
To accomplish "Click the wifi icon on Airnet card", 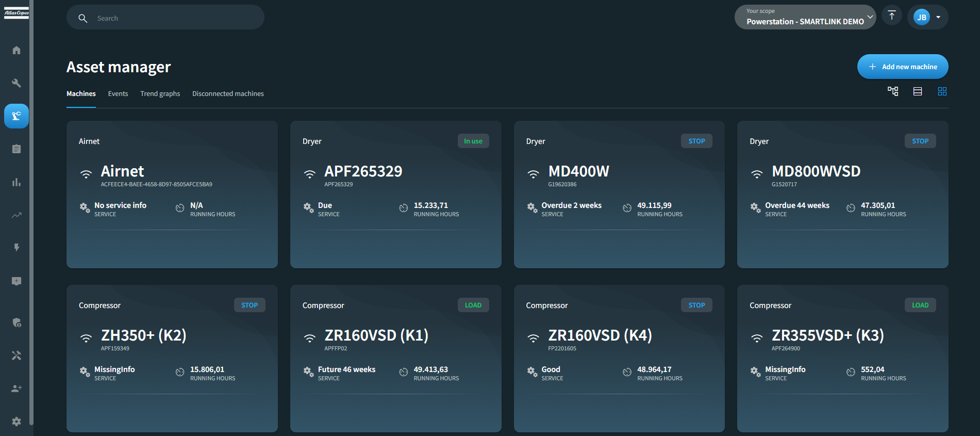I will tap(86, 174).
